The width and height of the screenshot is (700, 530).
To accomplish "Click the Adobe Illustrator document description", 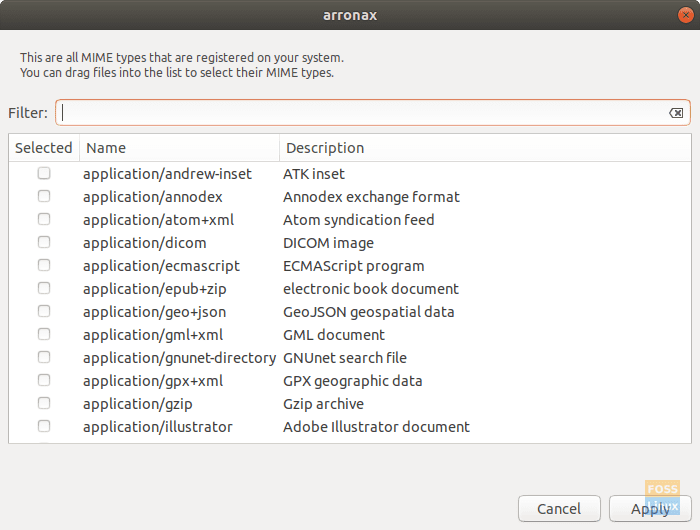I will point(376,427).
